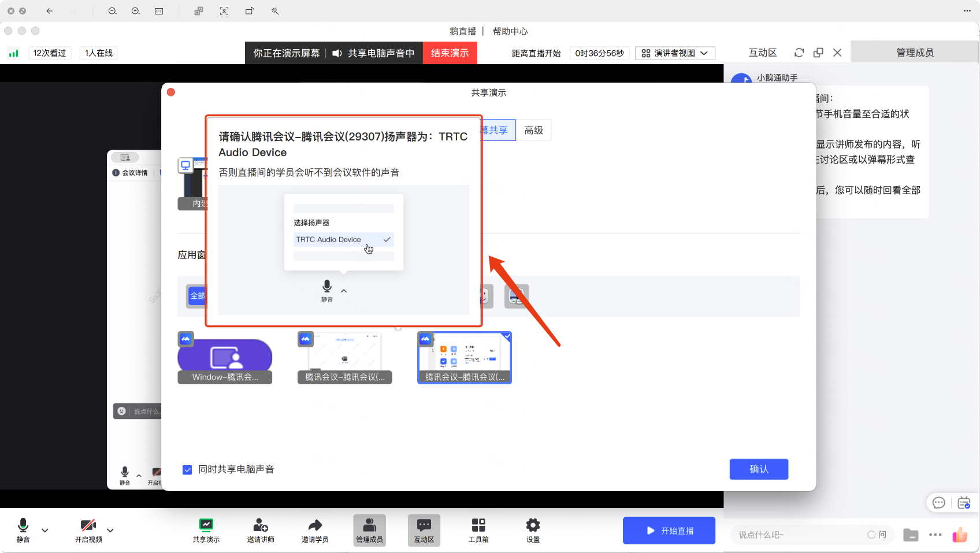The height and width of the screenshot is (553, 980).
Task: Select the Window-腾讯会... window thumbnail
Action: click(x=225, y=358)
